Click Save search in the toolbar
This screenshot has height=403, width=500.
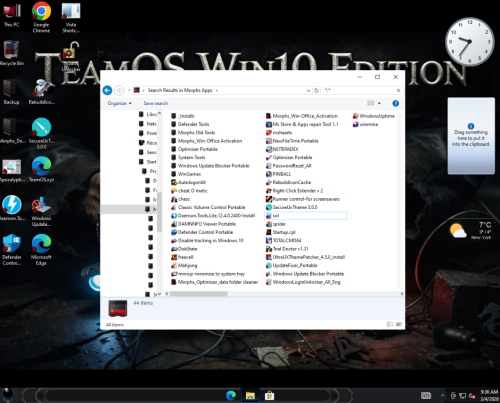pyautogui.click(x=156, y=103)
